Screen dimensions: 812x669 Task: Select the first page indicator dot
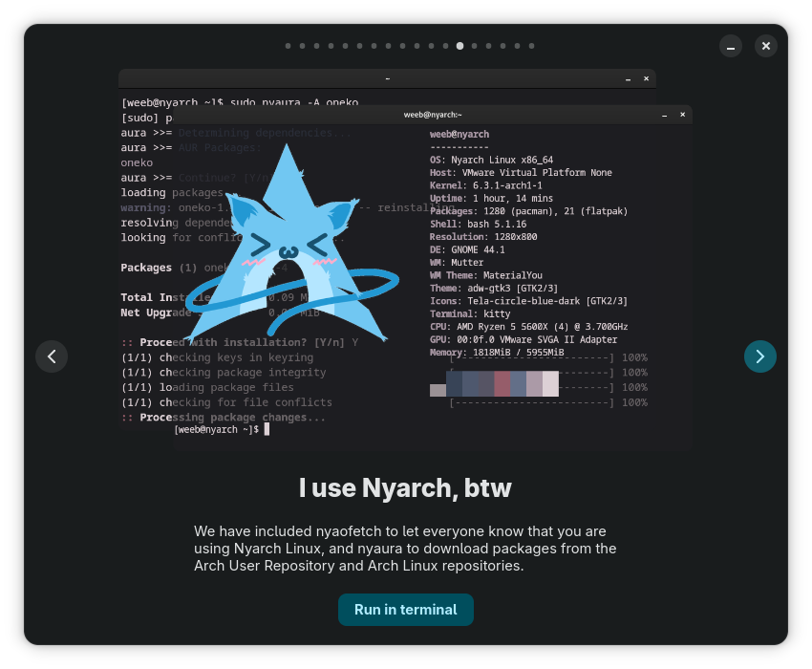coord(288,46)
